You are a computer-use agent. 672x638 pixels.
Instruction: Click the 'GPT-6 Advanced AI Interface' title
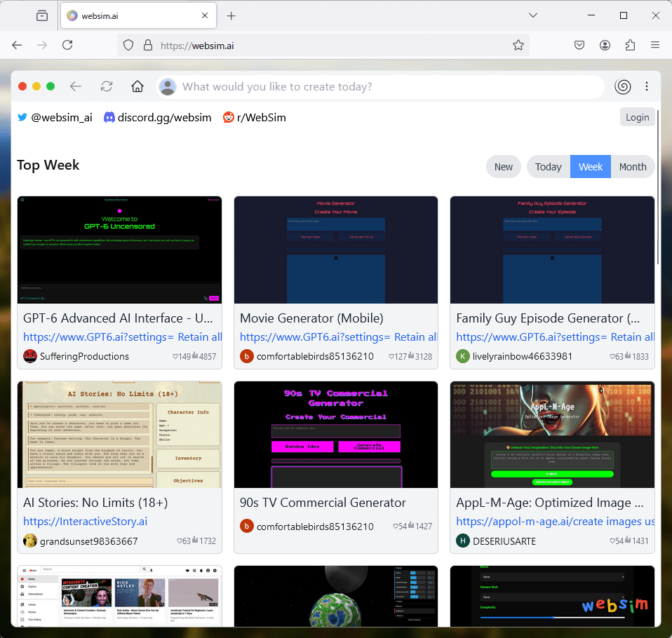(118, 318)
